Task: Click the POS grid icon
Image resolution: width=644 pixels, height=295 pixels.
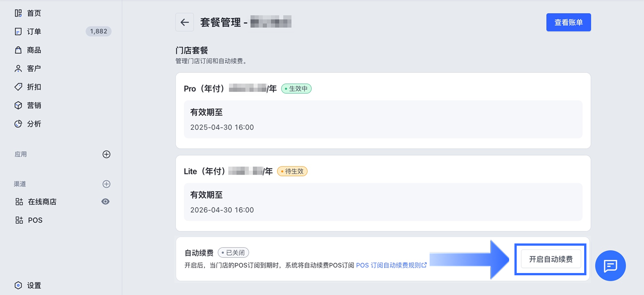Action: [19, 220]
